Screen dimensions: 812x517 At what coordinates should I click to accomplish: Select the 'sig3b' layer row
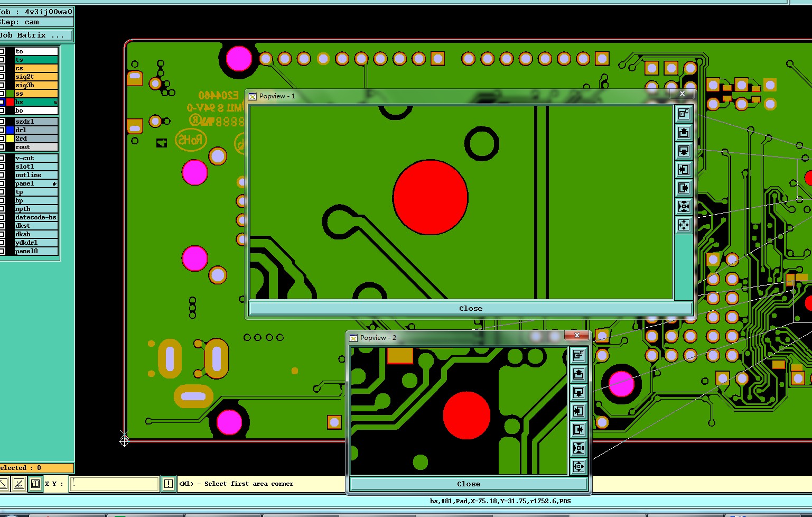tap(36, 85)
